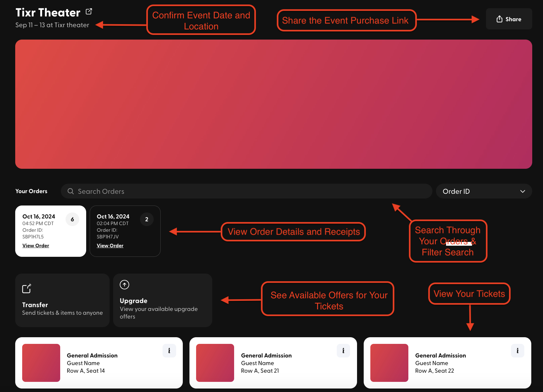
Task: Open the event page via external link icon
Action: [89, 11]
